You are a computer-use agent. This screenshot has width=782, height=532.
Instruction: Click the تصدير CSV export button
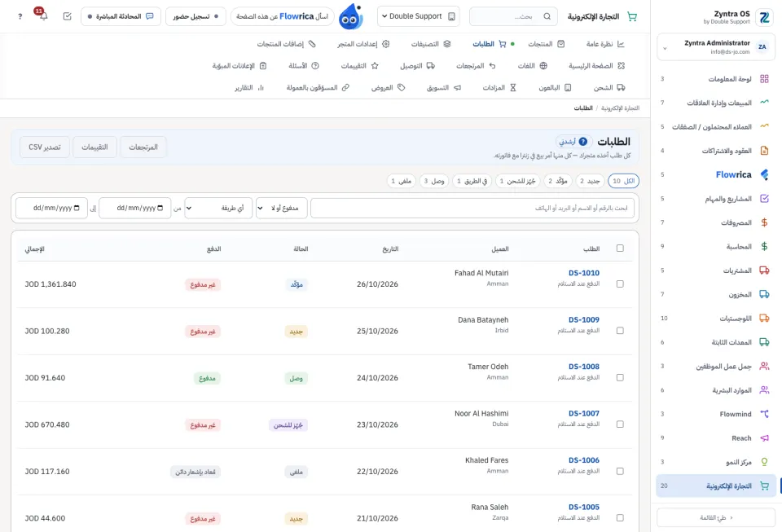tap(45, 147)
